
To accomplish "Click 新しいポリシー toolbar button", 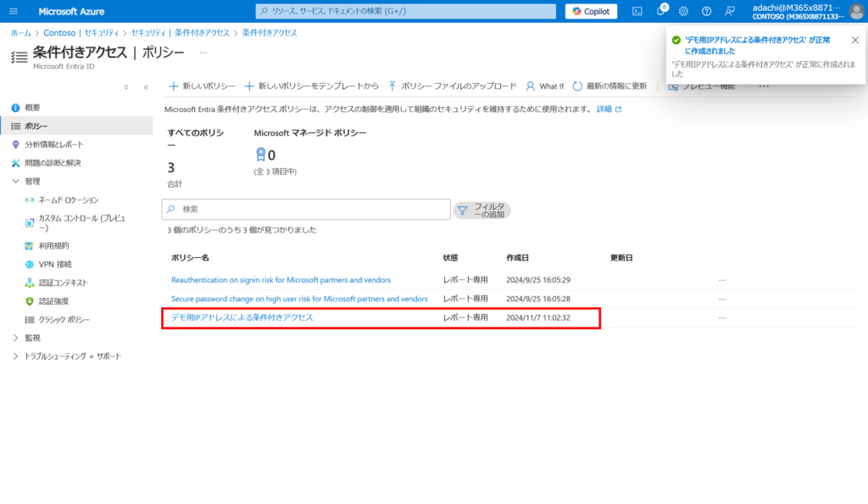I will (x=202, y=86).
